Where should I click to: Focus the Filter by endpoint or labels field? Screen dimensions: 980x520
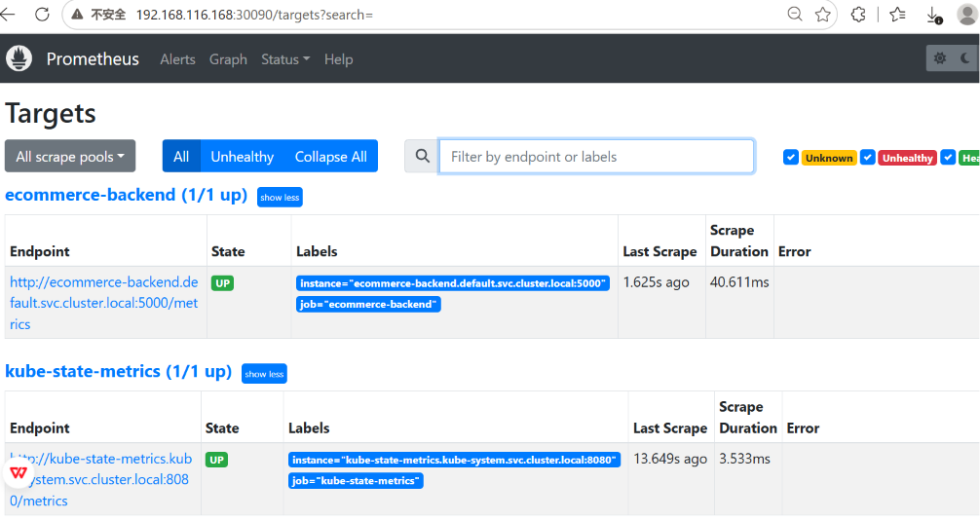[597, 156]
